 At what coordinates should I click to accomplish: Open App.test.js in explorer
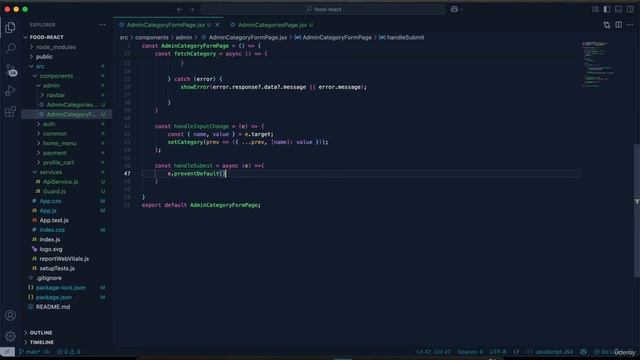click(x=54, y=220)
